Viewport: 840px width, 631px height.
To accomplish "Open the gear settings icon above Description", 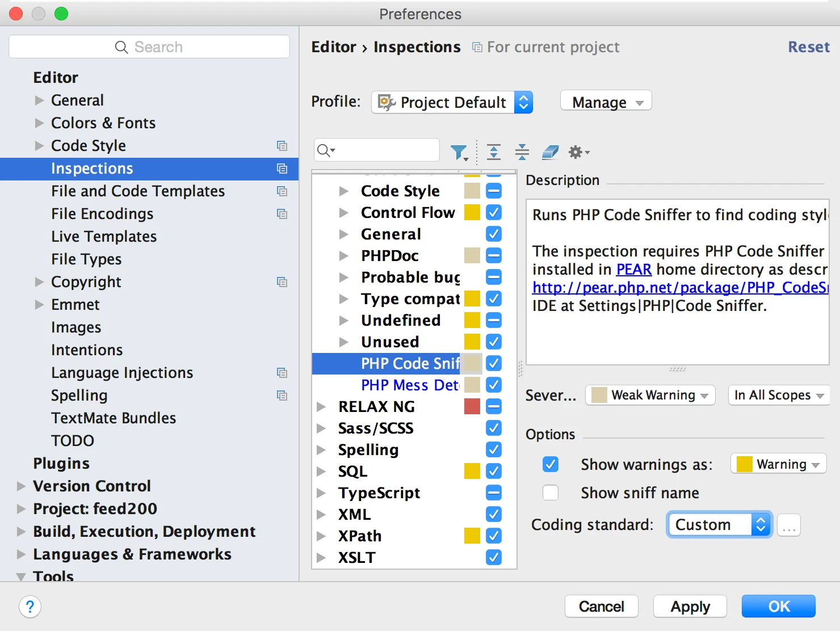I will click(576, 152).
